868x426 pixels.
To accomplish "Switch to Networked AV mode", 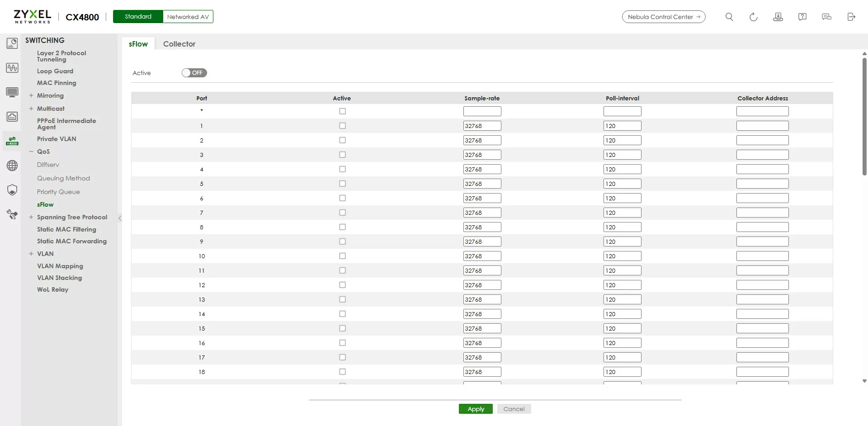I will point(188,17).
